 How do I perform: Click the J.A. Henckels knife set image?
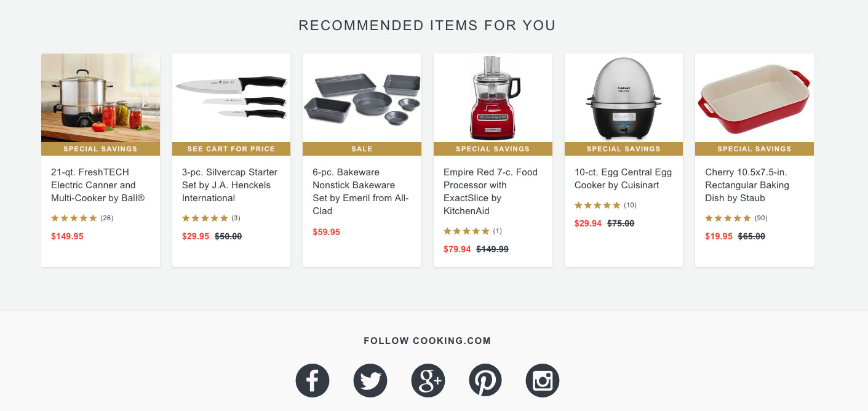click(231, 97)
